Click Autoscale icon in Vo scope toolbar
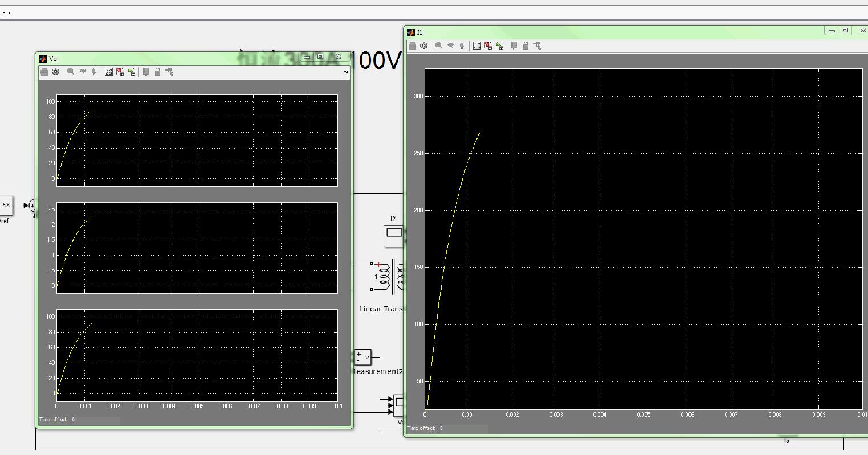Screen dimensions: 868x455 [x=109, y=72]
